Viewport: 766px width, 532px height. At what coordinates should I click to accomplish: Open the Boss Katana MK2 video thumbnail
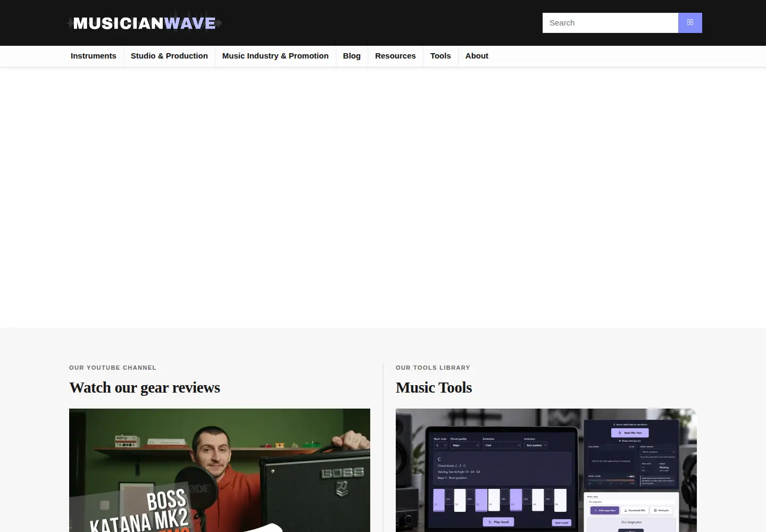220,470
